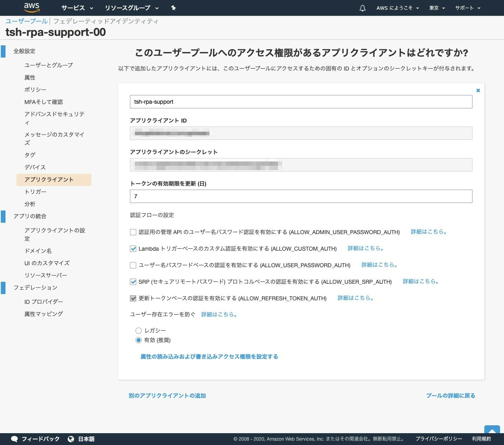504x445 pixels.
Task: Open 属性 in sidebar
Action: pos(30,77)
